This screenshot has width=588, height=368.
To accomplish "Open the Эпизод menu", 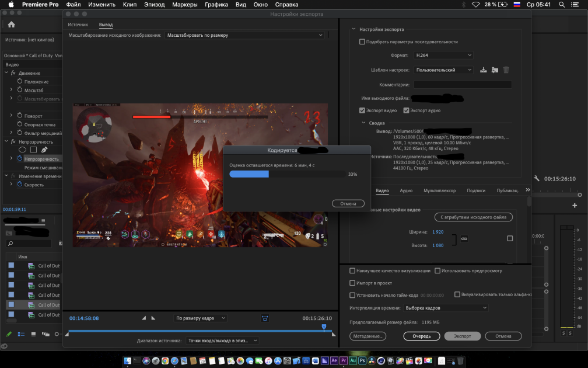I will click(154, 5).
